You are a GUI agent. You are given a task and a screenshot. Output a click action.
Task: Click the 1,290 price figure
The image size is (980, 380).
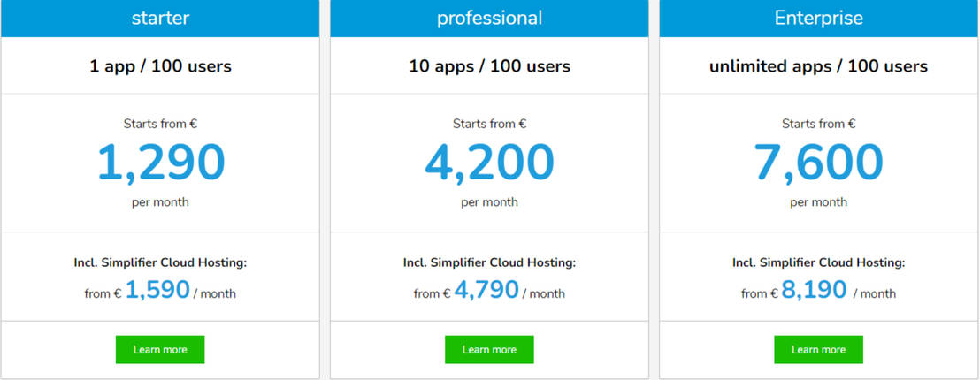click(x=161, y=163)
